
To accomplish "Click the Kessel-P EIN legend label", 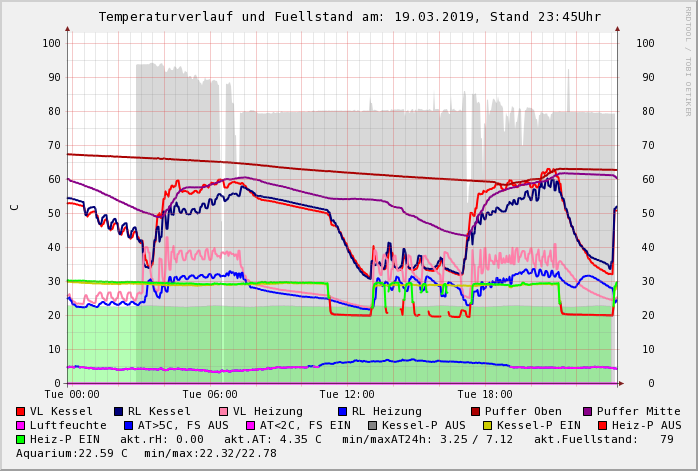I will click(x=539, y=426).
